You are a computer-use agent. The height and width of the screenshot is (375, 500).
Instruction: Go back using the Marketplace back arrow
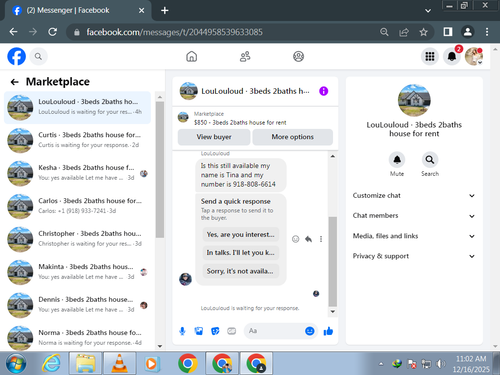tap(14, 82)
